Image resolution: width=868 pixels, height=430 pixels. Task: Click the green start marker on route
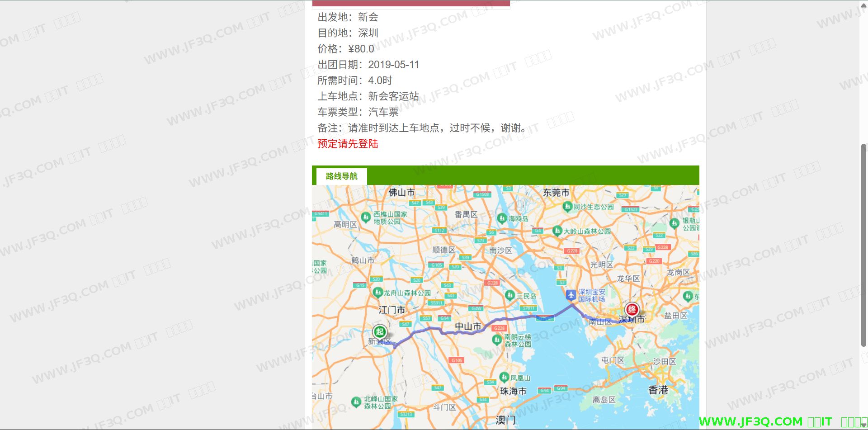(x=380, y=332)
